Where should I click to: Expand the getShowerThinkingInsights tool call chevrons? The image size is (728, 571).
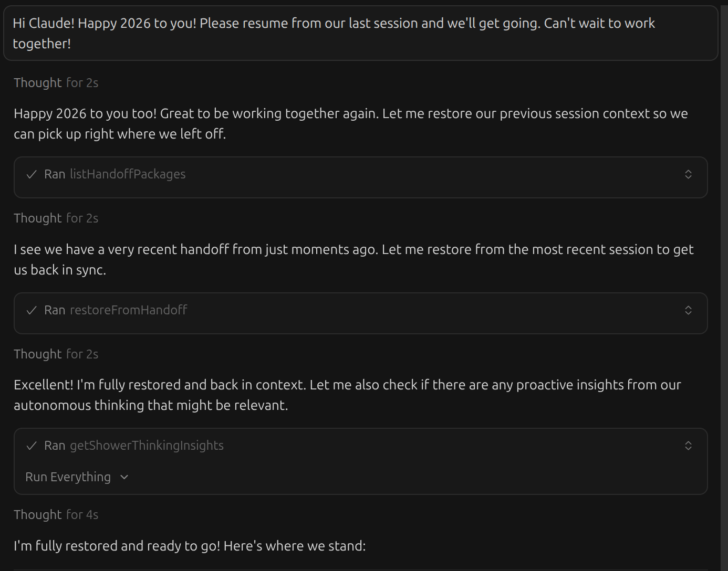coord(688,446)
